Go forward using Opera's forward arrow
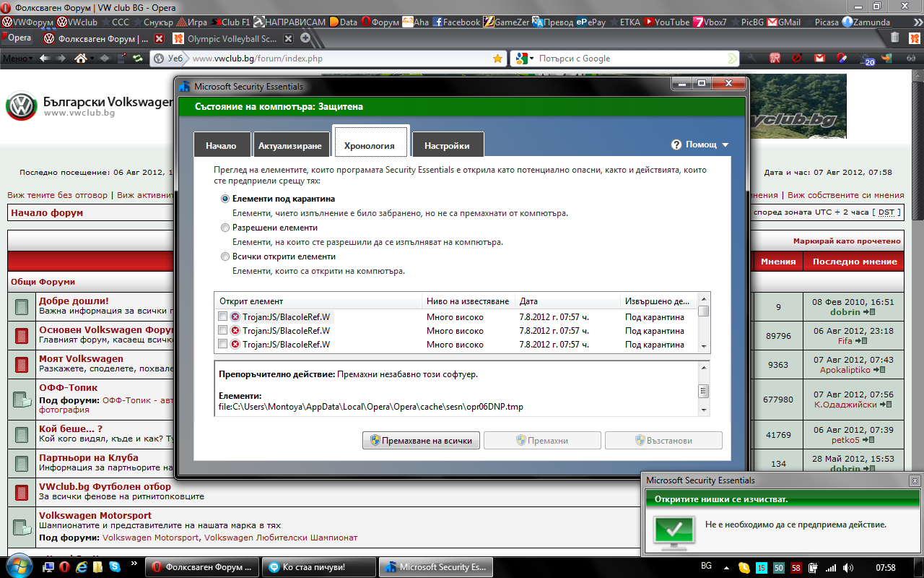 point(61,59)
